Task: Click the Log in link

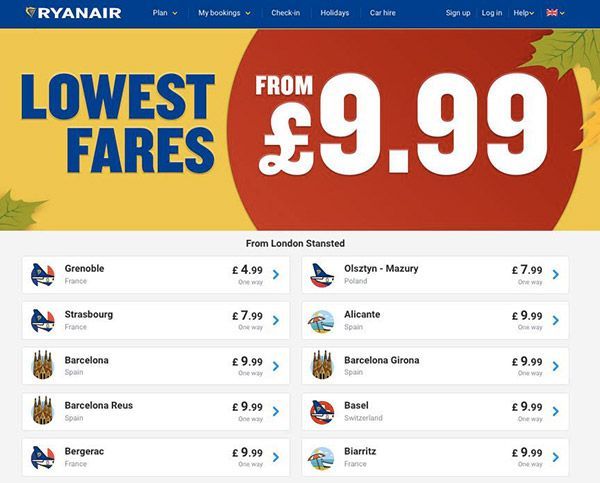Action: [492, 13]
